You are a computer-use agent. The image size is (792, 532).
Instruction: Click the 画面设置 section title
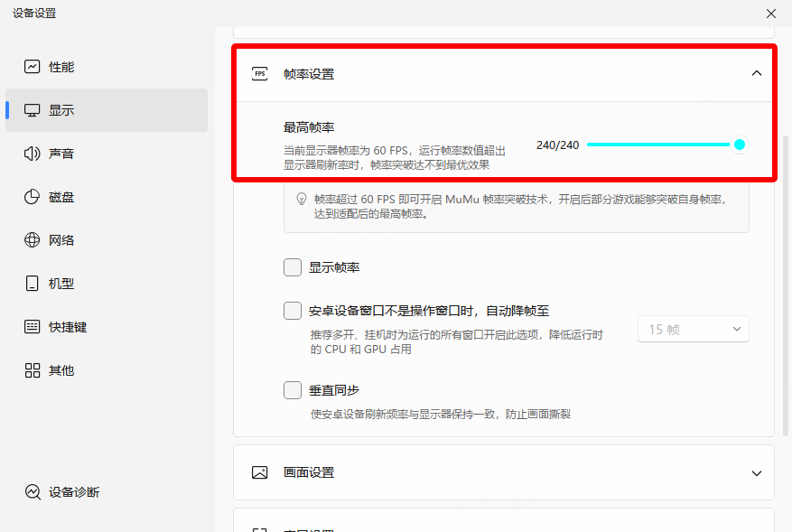309,472
